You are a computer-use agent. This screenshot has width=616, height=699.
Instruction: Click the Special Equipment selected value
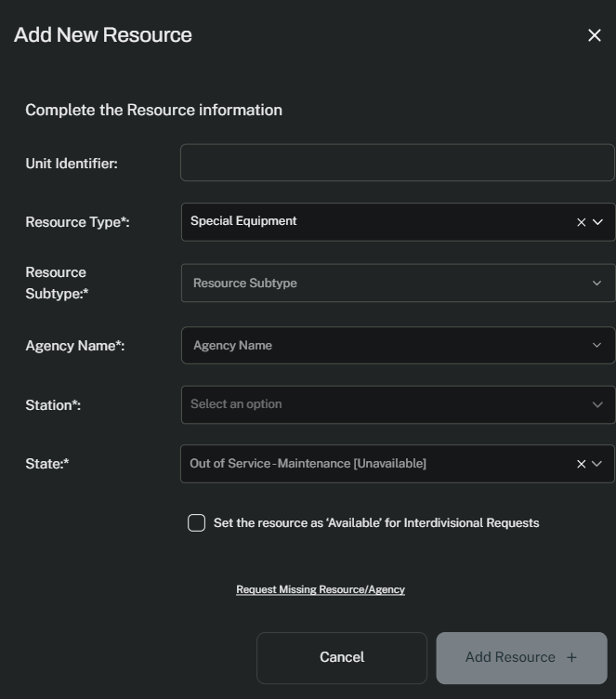[x=243, y=221]
